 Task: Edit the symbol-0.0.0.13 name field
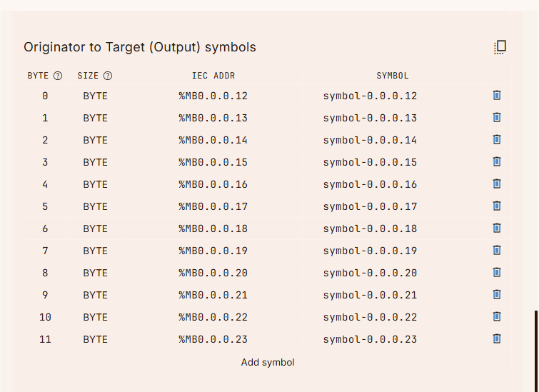pos(370,118)
